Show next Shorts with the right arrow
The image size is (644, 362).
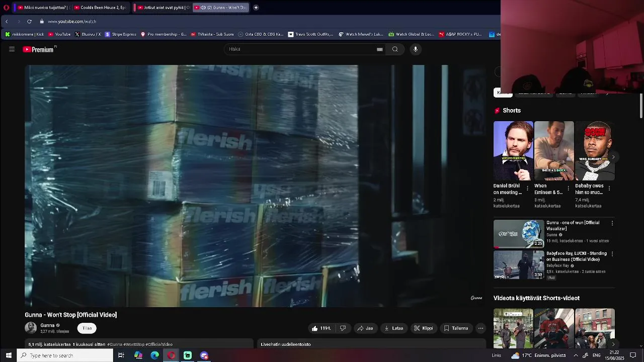(x=613, y=157)
